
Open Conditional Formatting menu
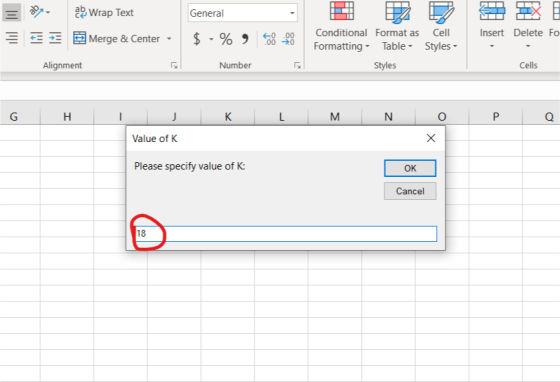(x=341, y=26)
